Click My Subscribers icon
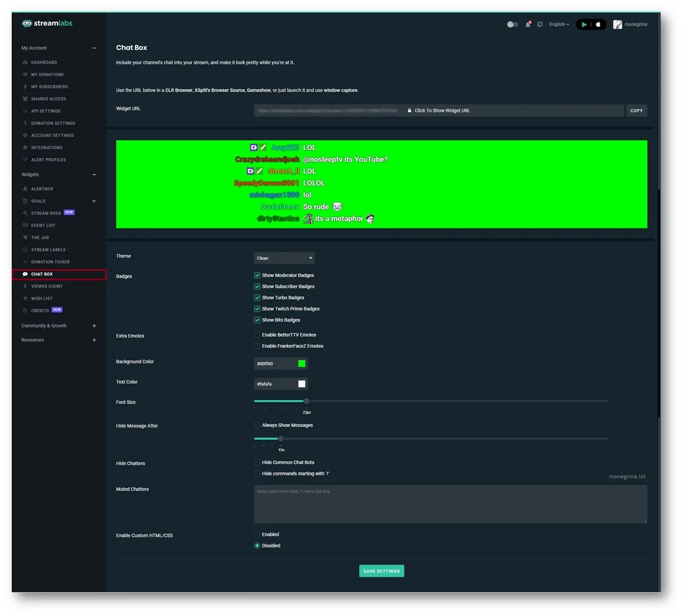684x616 pixels. [x=25, y=87]
